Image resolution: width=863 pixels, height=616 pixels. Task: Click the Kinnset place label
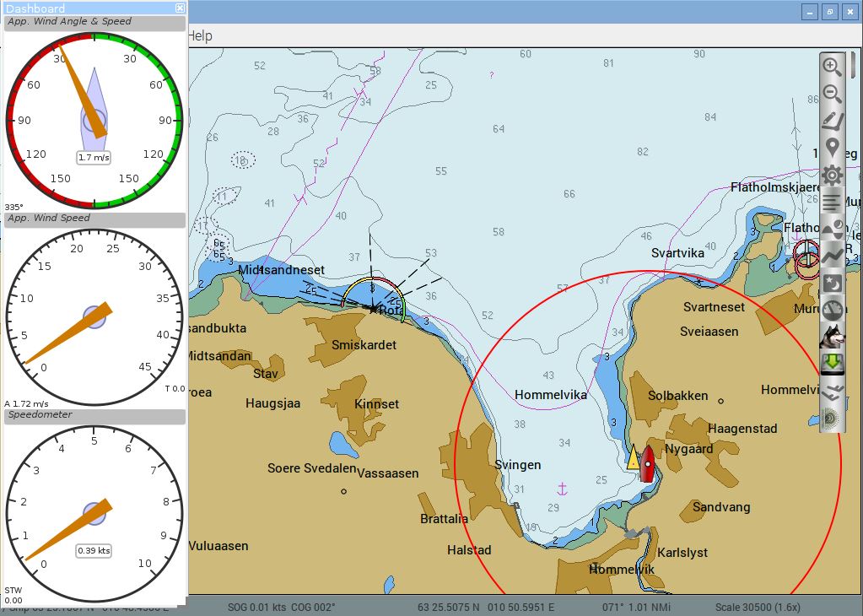(x=376, y=404)
